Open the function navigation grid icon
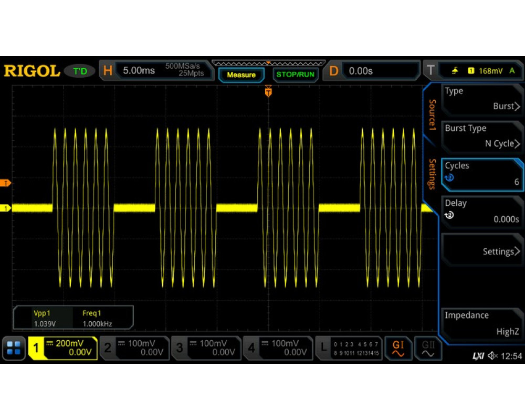Image resolution: width=525 pixels, height=420 pixels. [x=14, y=348]
